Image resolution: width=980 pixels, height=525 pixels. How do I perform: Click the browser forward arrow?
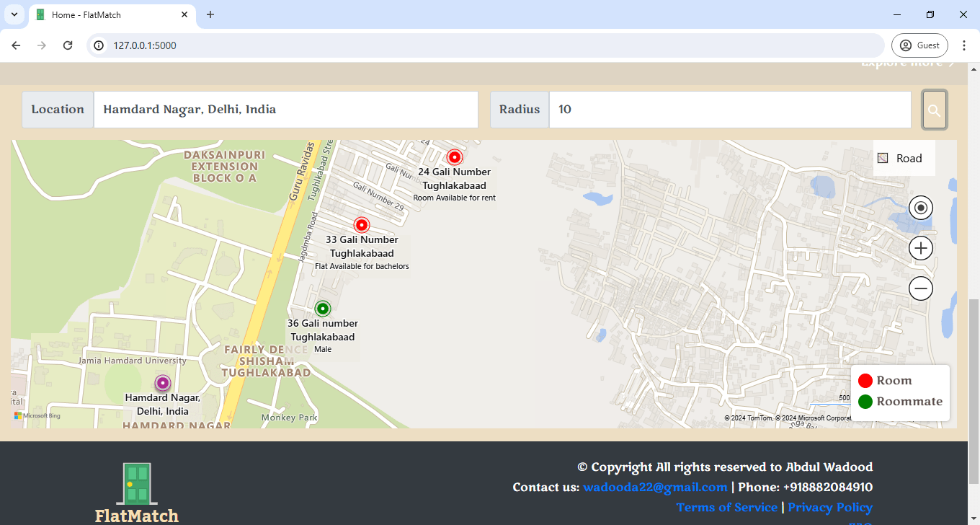pyautogui.click(x=42, y=45)
